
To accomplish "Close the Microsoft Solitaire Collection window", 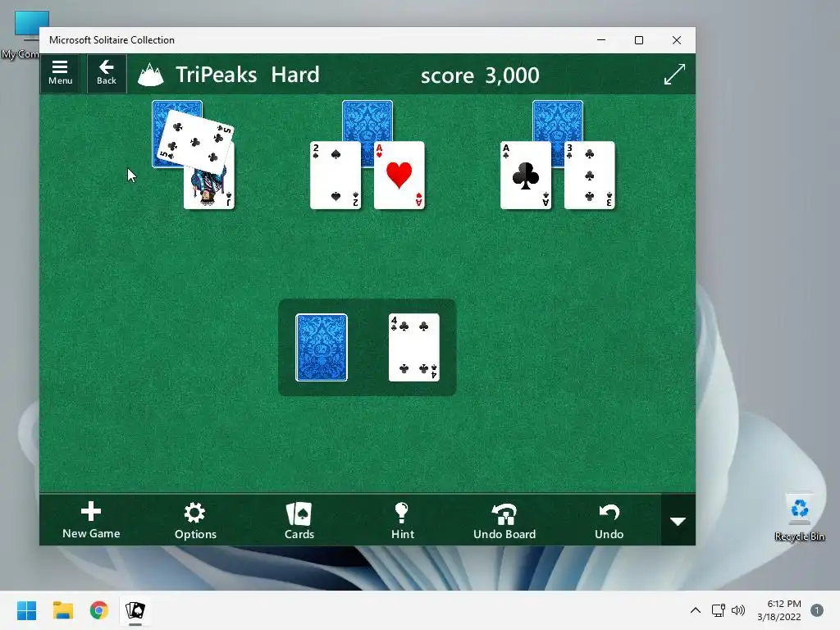I will (677, 40).
